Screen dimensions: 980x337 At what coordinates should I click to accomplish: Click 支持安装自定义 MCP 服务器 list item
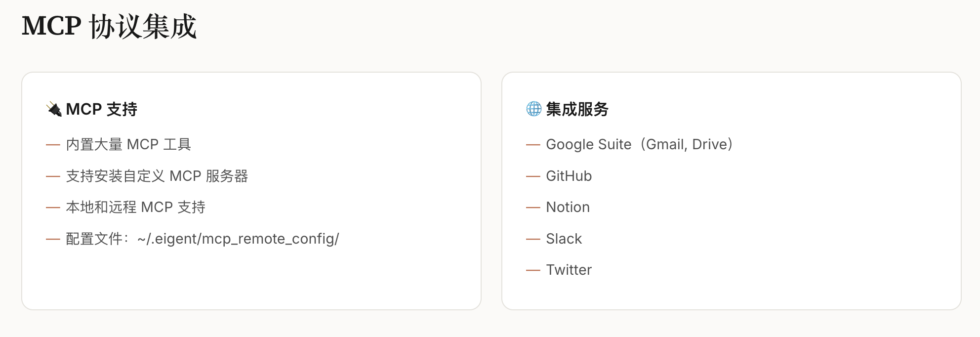tap(157, 176)
